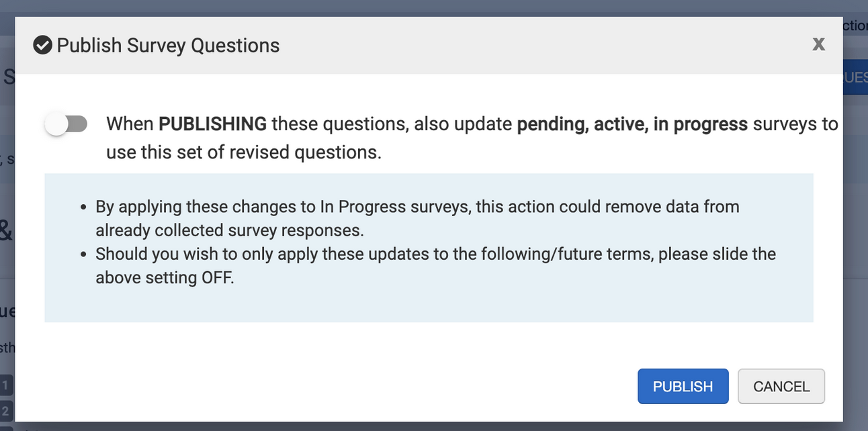Screen dimensions: 868x431
Task: Click the partially hidden blue button at right edge
Action: pyautogui.click(x=855, y=79)
